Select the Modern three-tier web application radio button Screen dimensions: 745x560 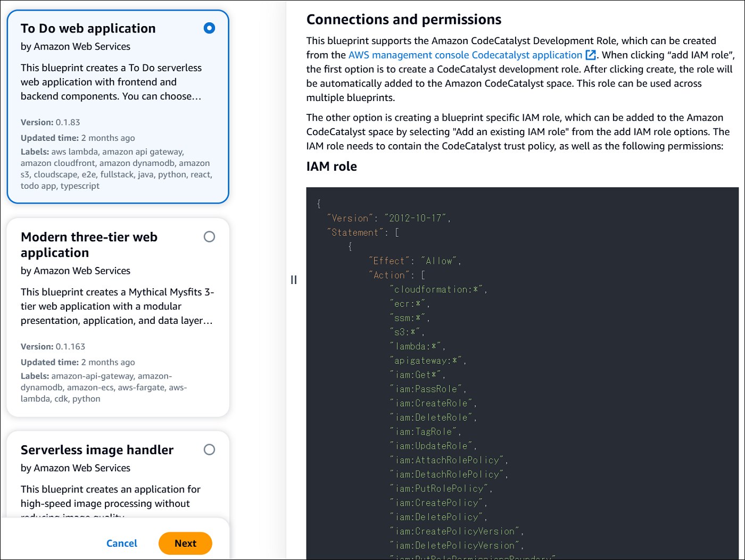pyautogui.click(x=209, y=237)
